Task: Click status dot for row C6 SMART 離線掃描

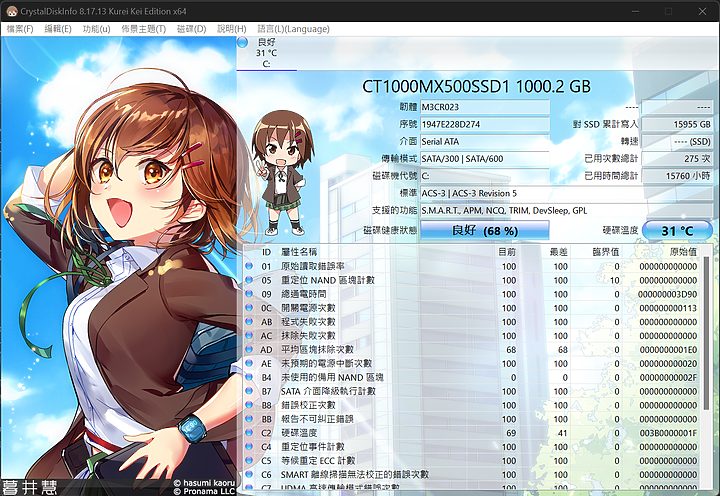Action: [249, 474]
